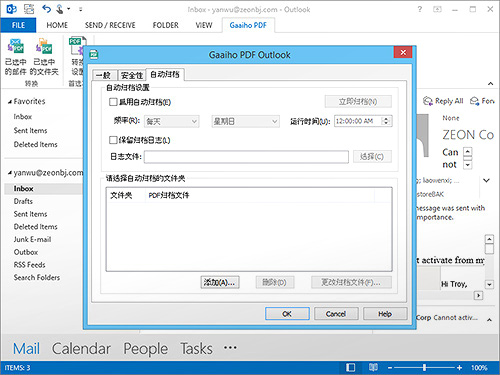Viewport: 500px width, 375px height.
Task: Go to People in navigation bar
Action: click(146, 349)
